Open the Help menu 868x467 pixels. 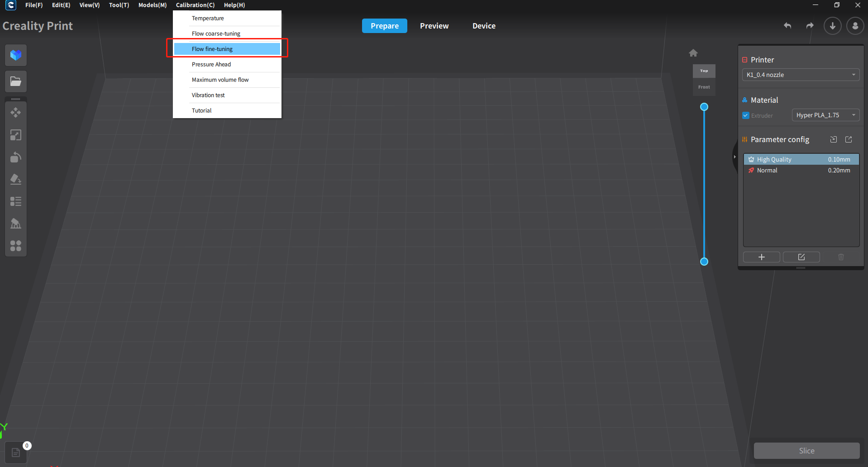click(x=234, y=5)
